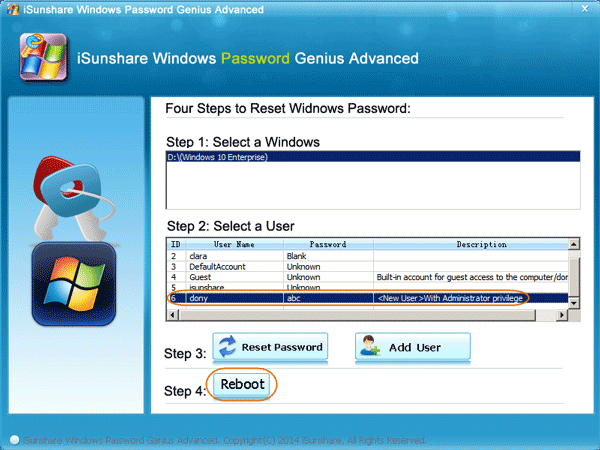The height and width of the screenshot is (450, 600).
Task: Click the Reset Password button
Action: (x=270, y=347)
